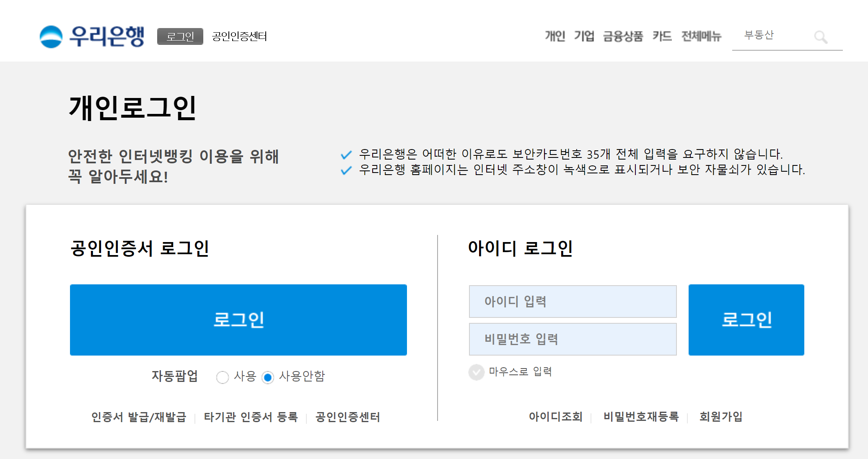868x459 pixels.
Task: Click the 회원가입 link
Action: click(721, 417)
